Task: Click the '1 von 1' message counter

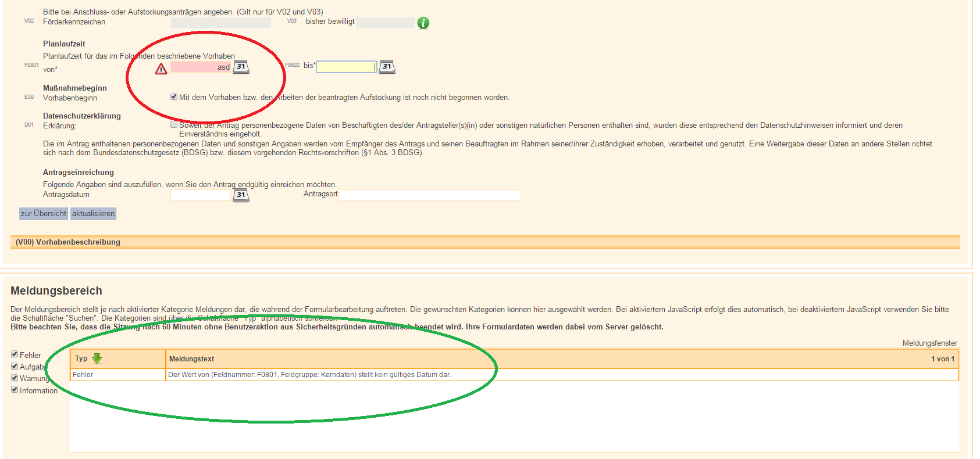Action: pyautogui.click(x=943, y=359)
